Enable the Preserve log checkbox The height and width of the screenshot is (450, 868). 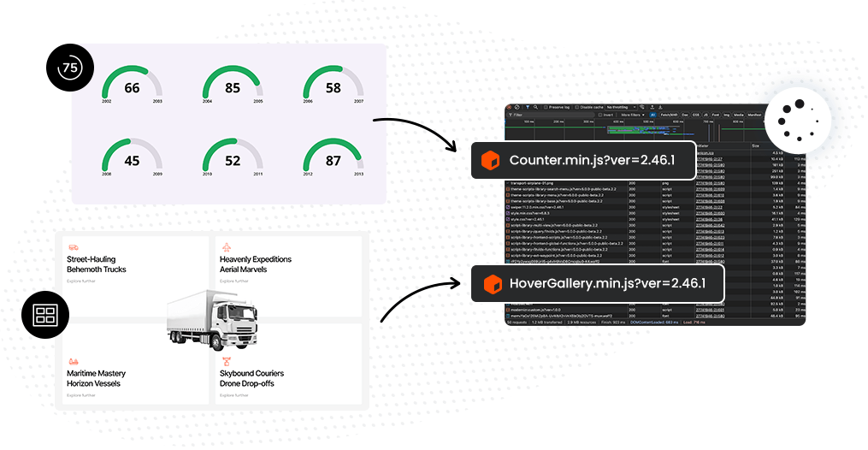click(x=546, y=107)
